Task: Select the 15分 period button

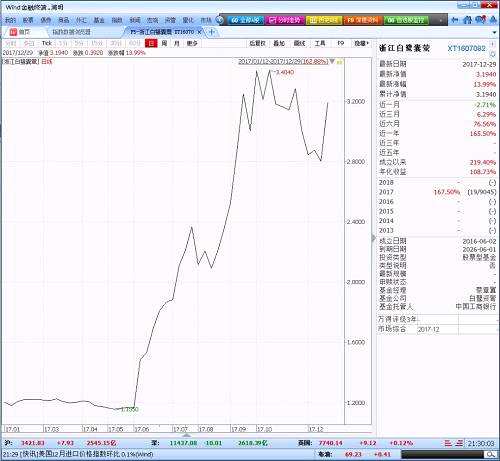Action: (97, 43)
